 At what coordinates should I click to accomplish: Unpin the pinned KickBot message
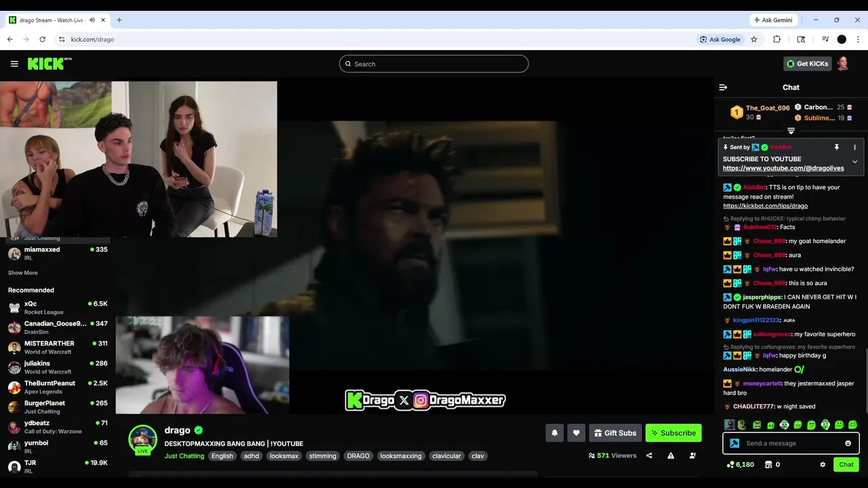[837, 147]
